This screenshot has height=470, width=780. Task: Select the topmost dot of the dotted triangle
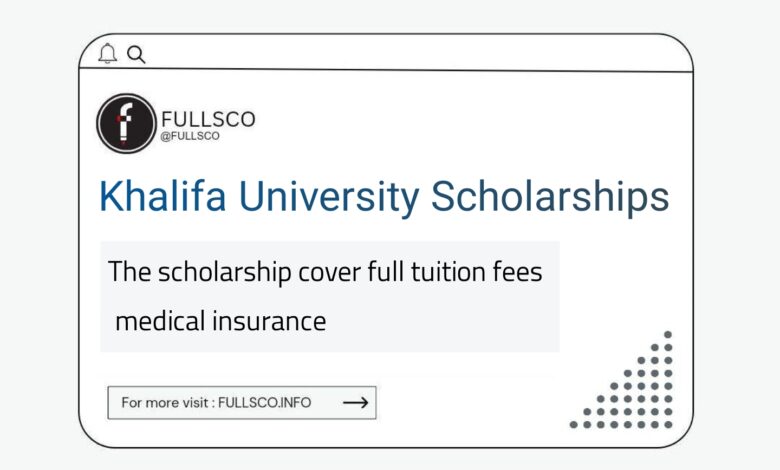tap(668, 335)
